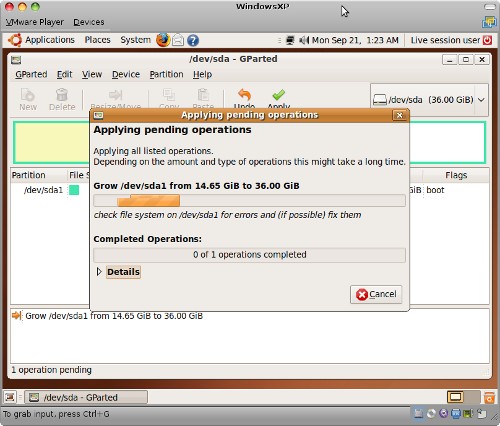This screenshot has height=426, width=500.
Task: Open the Device menu
Action: [x=126, y=74]
